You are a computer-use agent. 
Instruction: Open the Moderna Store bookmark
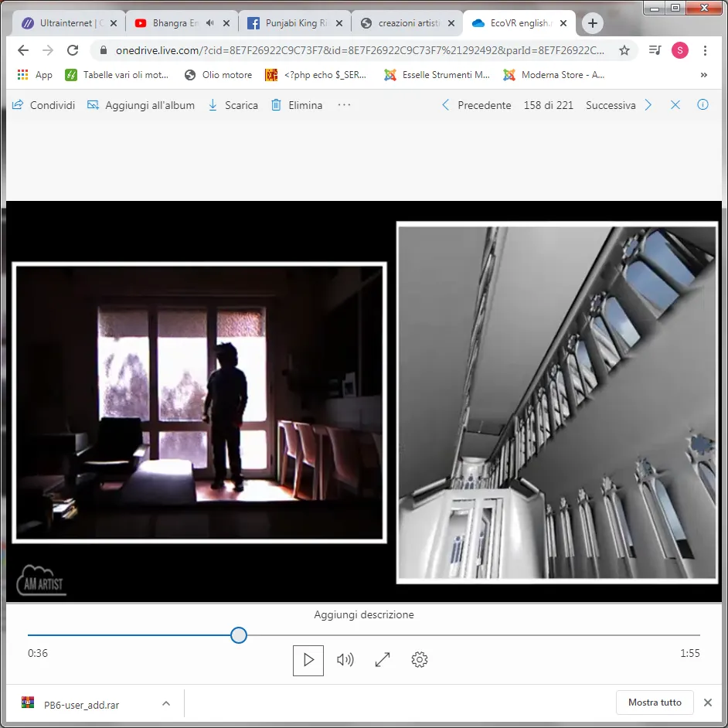[554, 75]
